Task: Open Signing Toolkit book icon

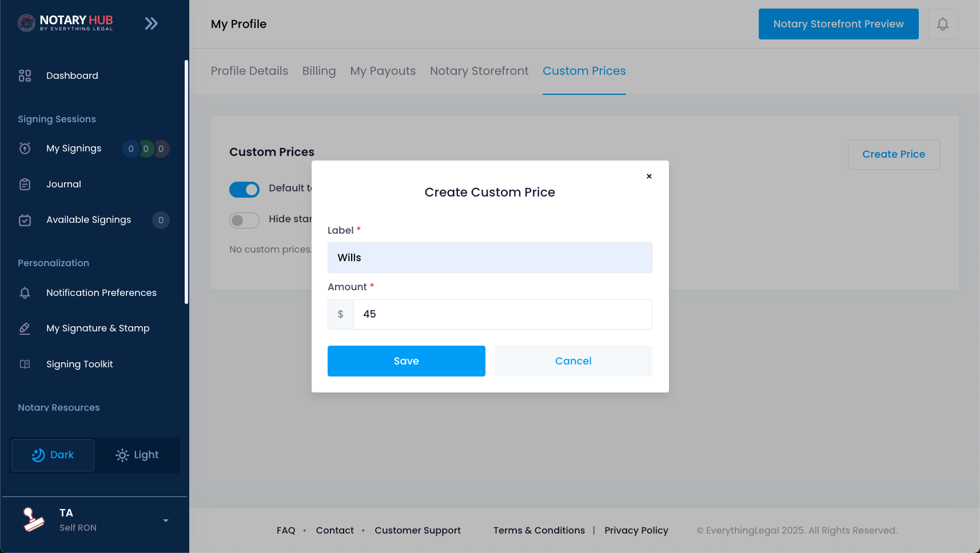Action: (x=25, y=364)
